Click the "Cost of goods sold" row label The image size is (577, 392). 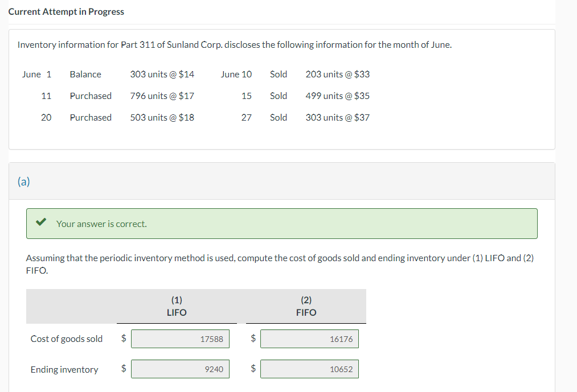(x=67, y=339)
